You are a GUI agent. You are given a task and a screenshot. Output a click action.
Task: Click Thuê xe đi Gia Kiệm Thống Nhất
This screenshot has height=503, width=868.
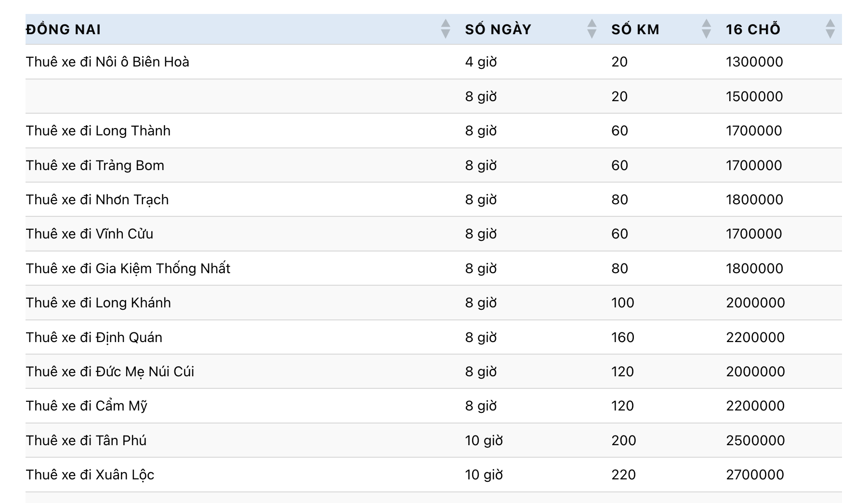[128, 268]
